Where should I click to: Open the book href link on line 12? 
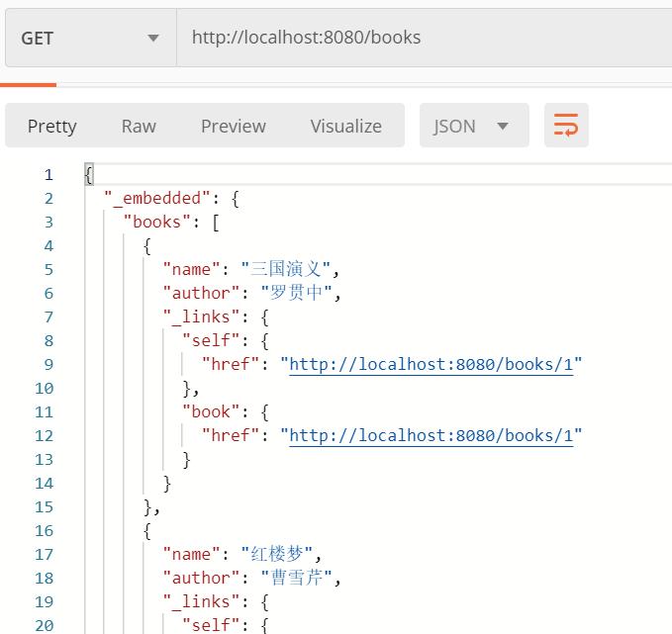[x=431, y=435]
